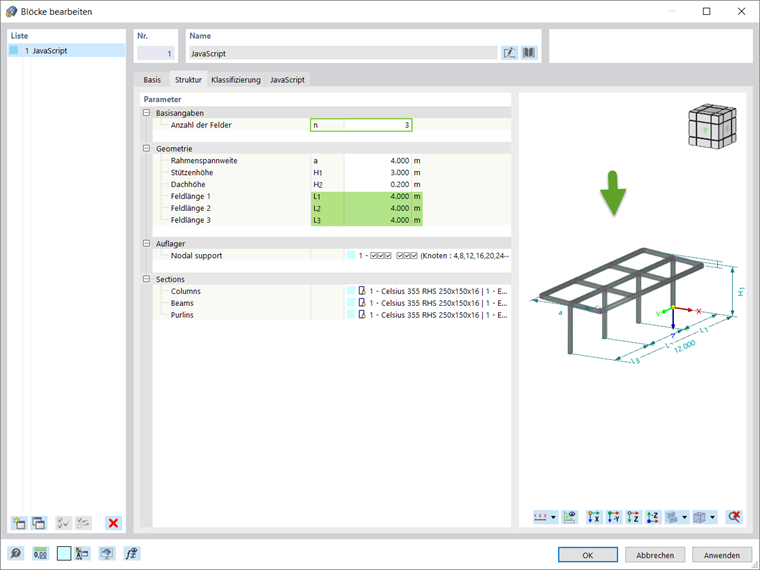Click the navigation cube in preview

click(712, 126)
